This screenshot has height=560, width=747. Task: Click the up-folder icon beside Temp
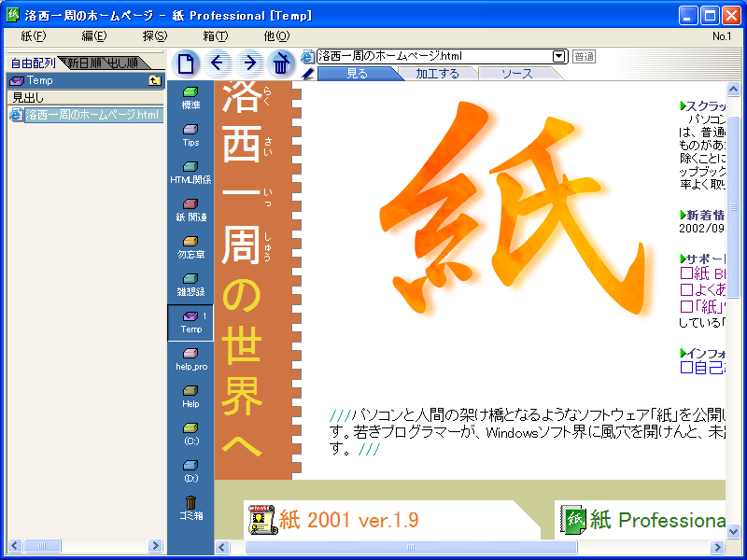click(154, 81)
